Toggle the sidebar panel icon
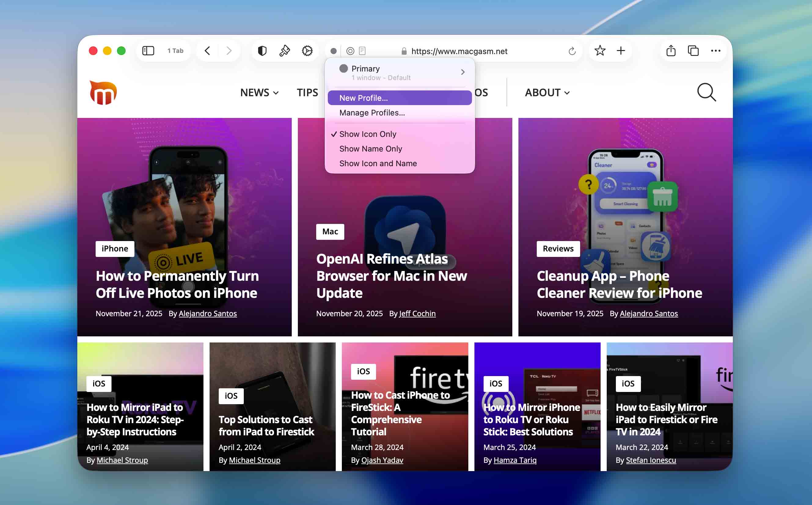This screenshot has height=505, width=812. pyautogui.click(x=148, y=51)
